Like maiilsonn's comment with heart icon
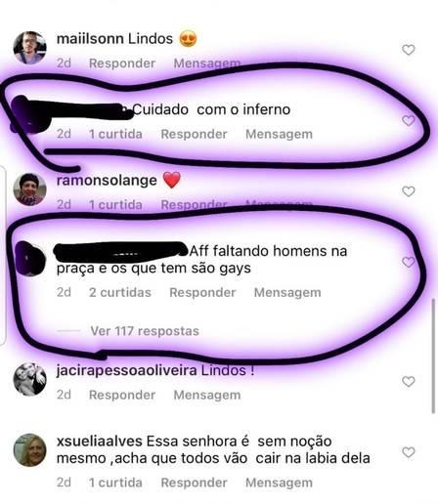Screen dimensions: 438x504 [x=408, y=50]
